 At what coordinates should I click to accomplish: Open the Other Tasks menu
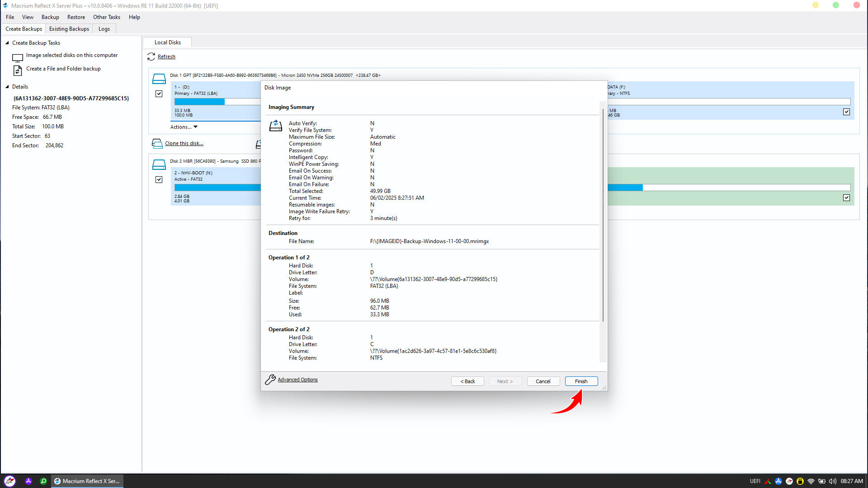coord(107,17)
